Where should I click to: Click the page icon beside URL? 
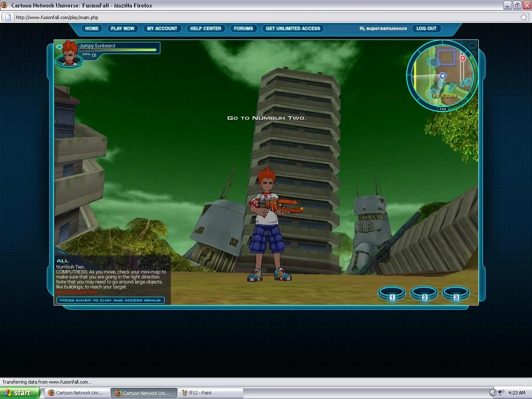[x=8, y=17]
